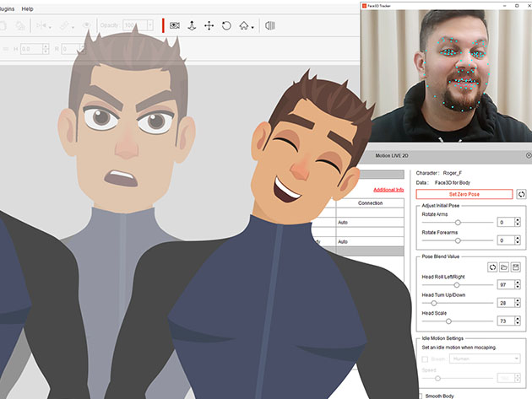The height and width of the screenshot is (399, 532).
Task: Click the H field stepper arrows
Action: pos(46,49)
